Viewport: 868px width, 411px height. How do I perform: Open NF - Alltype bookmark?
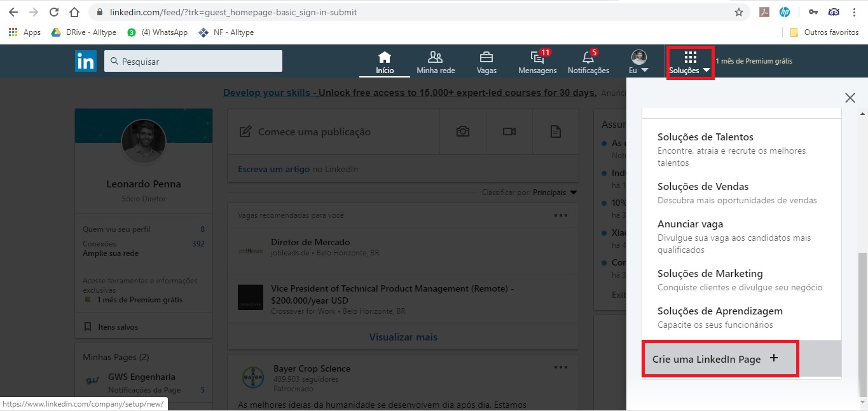point(226,32)
